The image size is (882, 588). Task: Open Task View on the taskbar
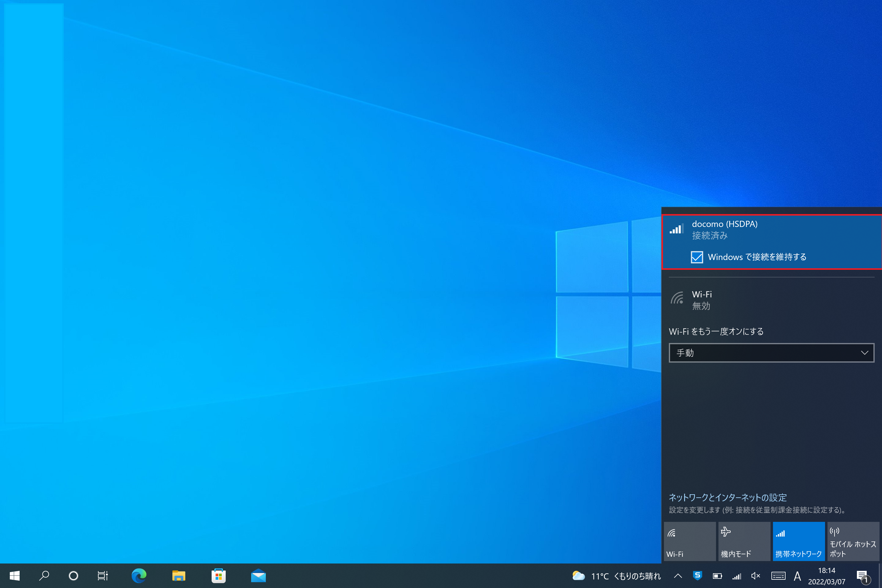click(x=102, y=576)
